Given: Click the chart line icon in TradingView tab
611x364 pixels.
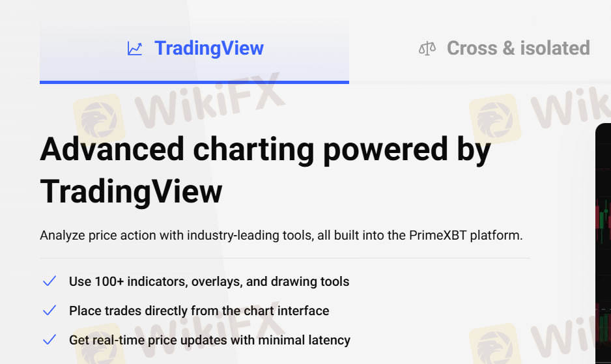Looking at the screenshot, I should [x=135, y=49].
